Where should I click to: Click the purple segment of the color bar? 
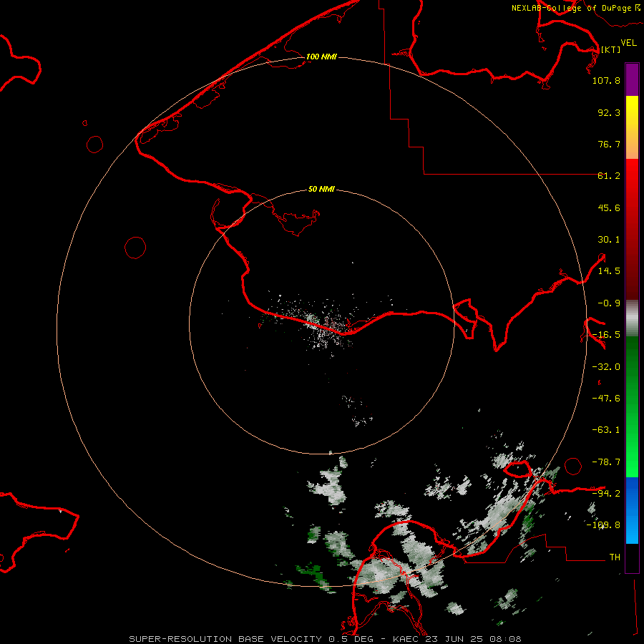pyautogui.click(x=632, y=79)
